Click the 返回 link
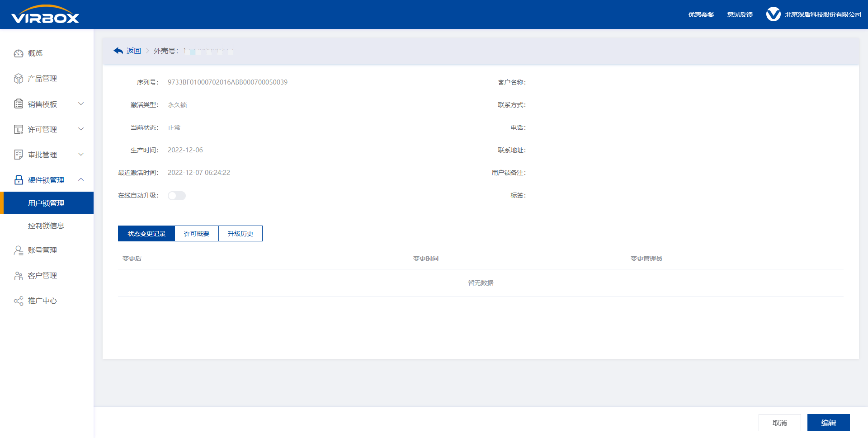The image size is (868, 438). (x=134, y=51)
